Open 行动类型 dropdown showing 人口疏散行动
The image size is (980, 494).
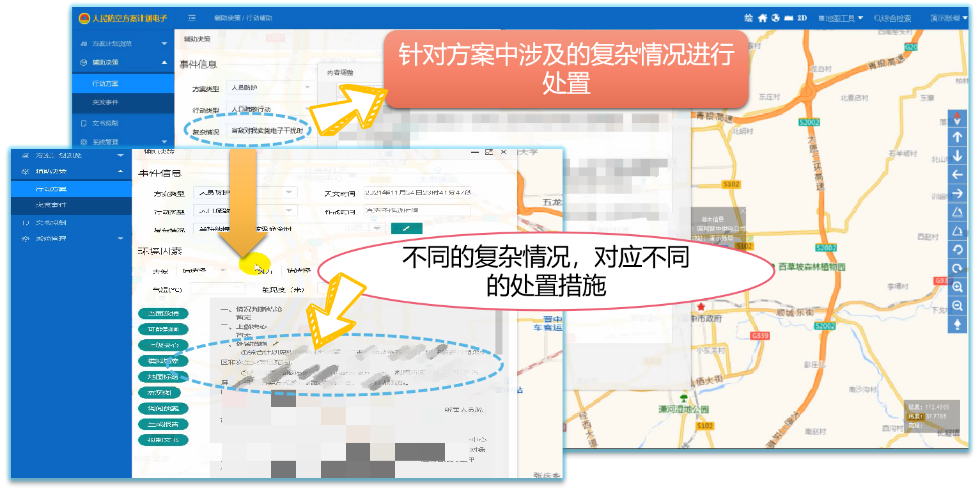click(270, 109)
